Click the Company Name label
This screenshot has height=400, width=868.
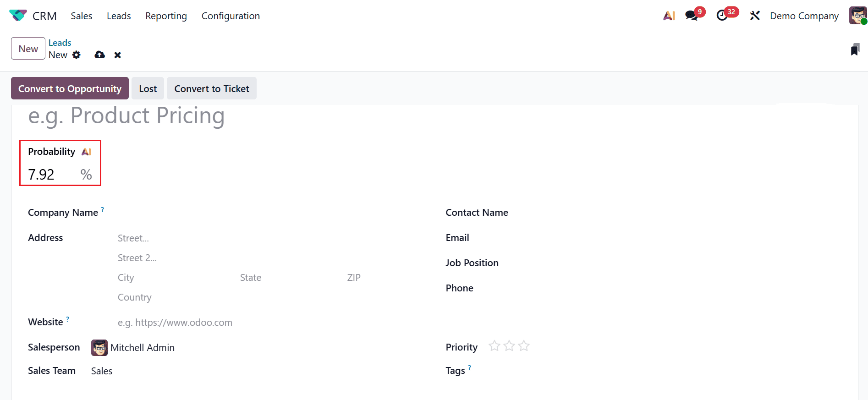(x=63, y=213)
